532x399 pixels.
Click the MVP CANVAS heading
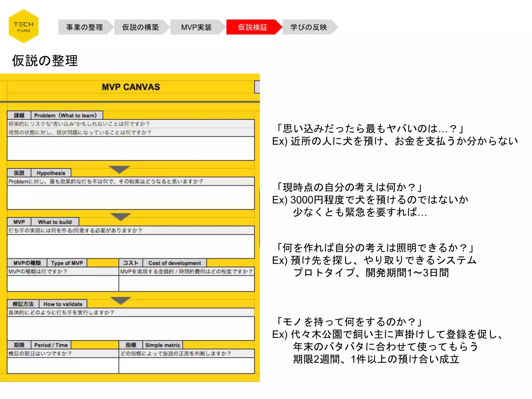(131, 87)
